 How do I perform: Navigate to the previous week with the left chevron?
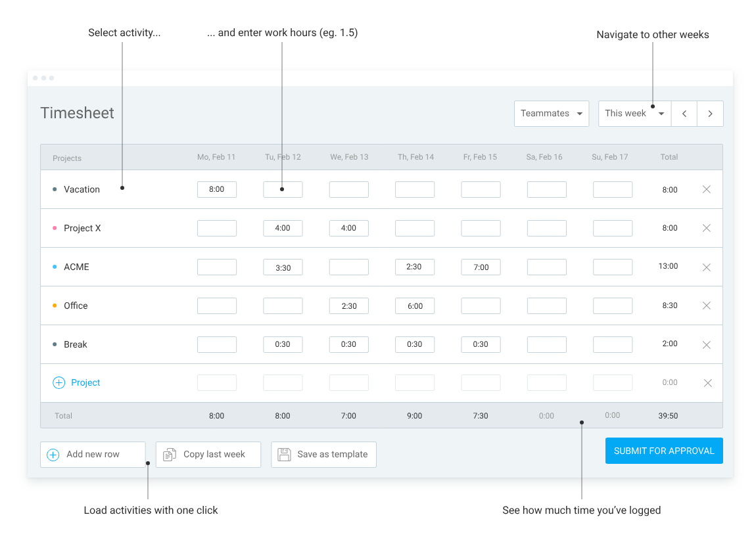(x=684, y=113)
